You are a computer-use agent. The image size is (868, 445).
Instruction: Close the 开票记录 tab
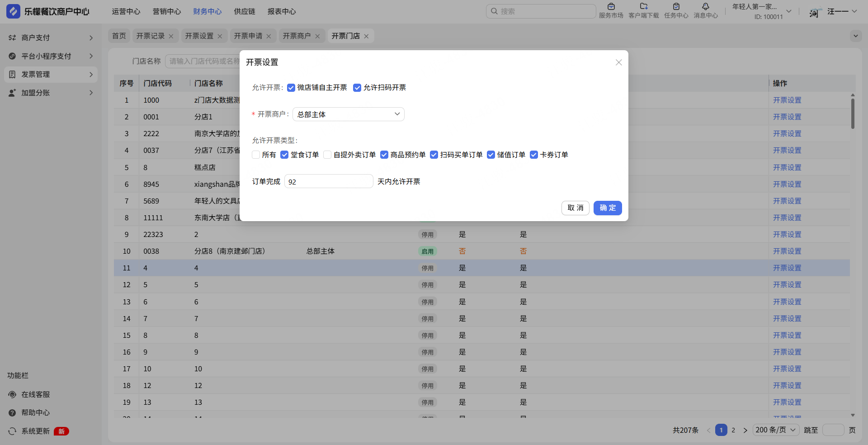point(171,36)
